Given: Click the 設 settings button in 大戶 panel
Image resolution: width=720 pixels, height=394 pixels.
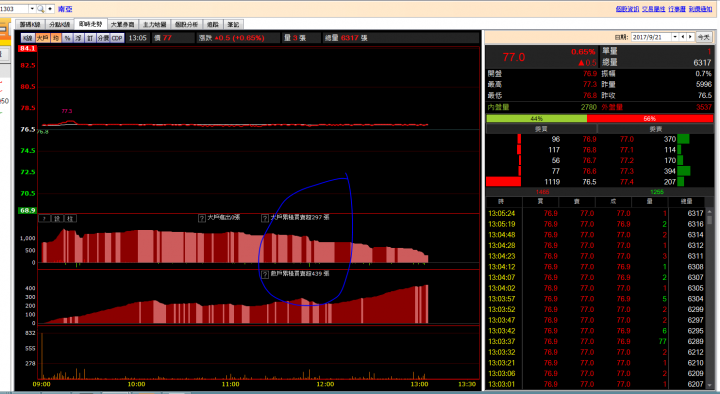Looking at the screenshot, I should pyautogui.click(x=57, y=219).
